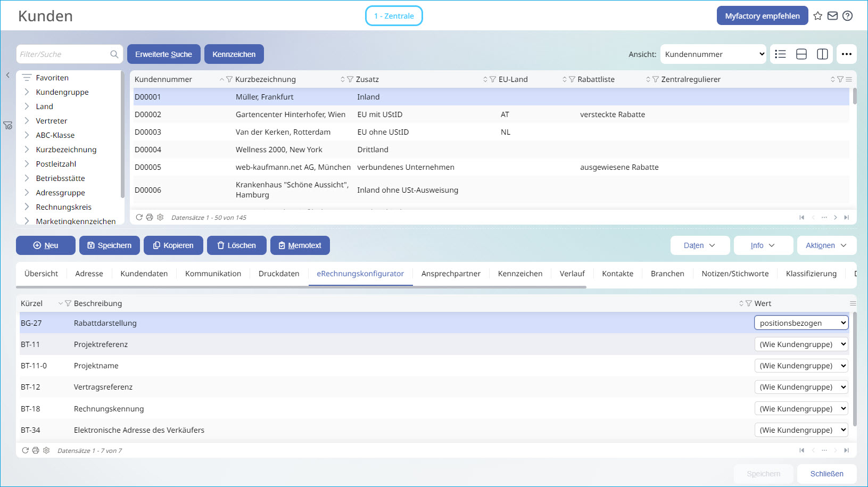Open customer list column menu icon

point(849,79)
